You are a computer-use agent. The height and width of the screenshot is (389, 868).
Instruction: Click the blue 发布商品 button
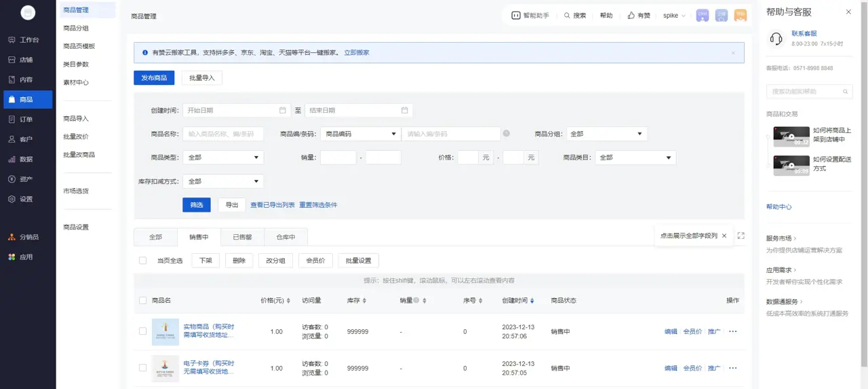(x=154, y=78)
